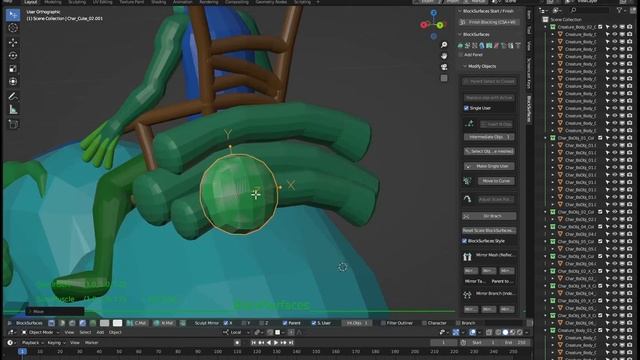
Task: Toggle the BlockSurfaces Style checkbox
Action: (464, 241)
